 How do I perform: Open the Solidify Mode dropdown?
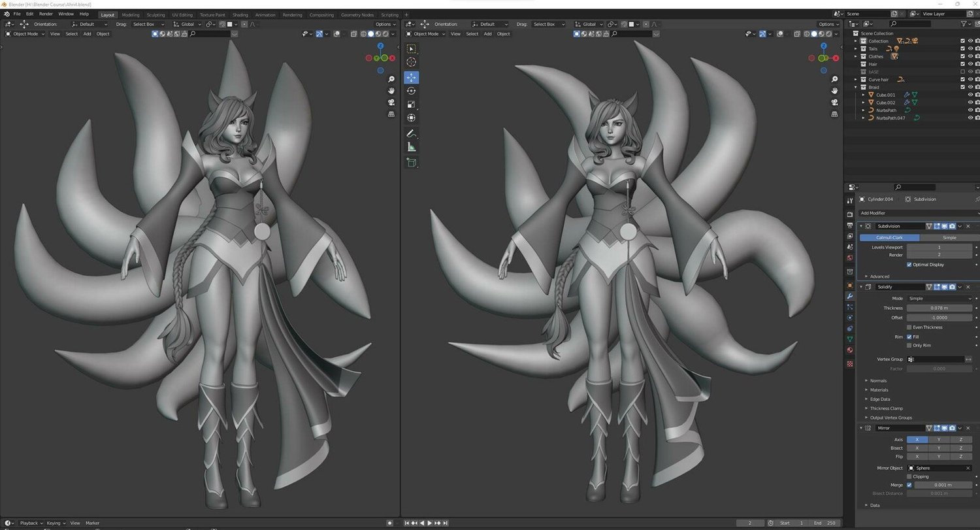point(940,299)
